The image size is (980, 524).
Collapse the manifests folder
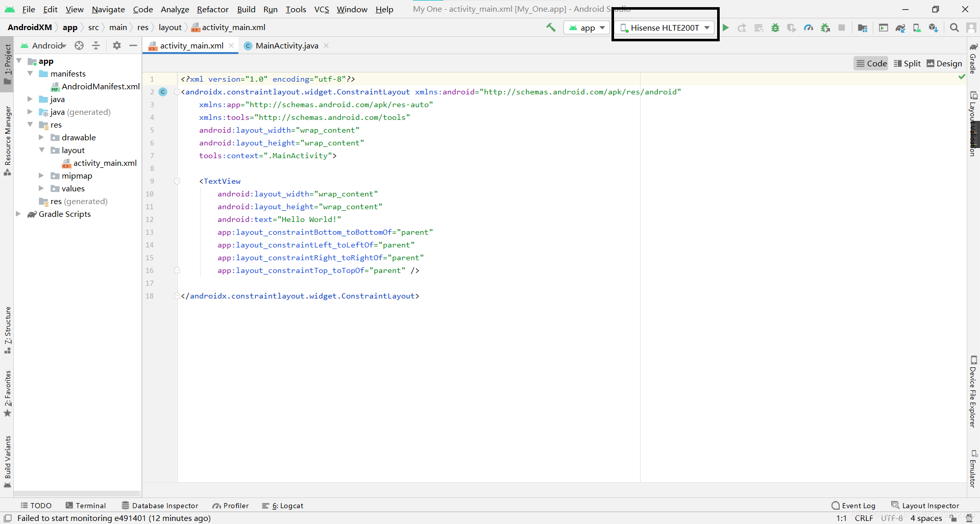(30, 73)
